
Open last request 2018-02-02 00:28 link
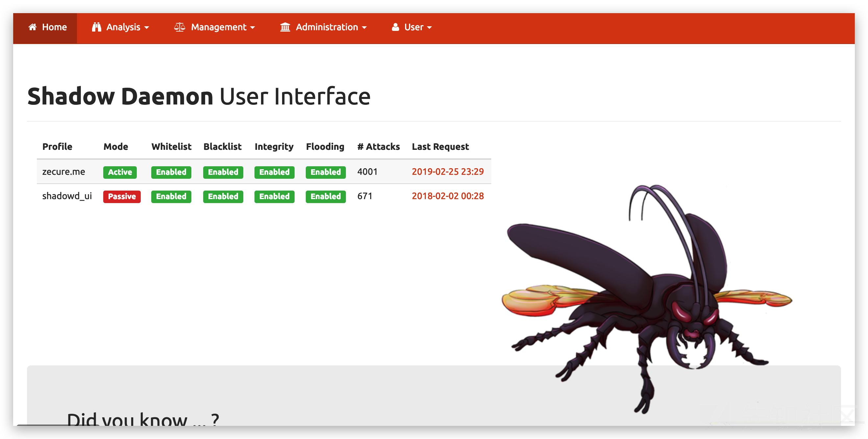tap(447, 196)
